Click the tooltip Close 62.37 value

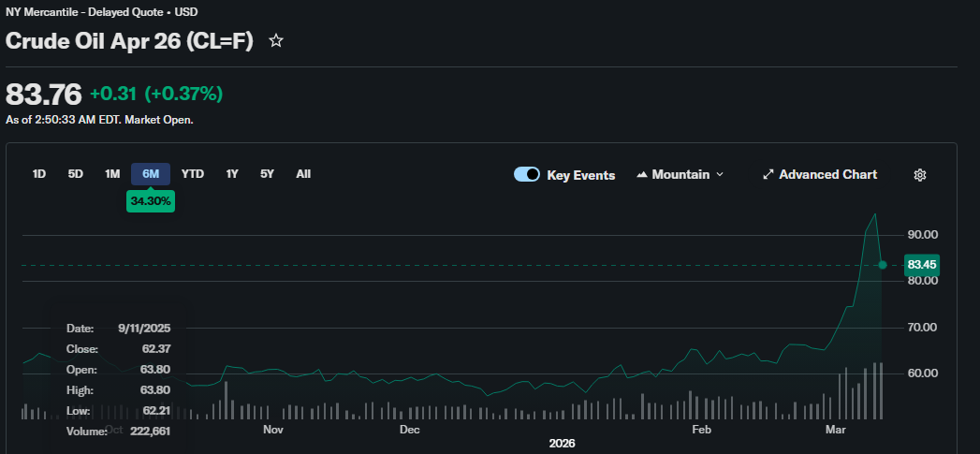click(155, 349)
